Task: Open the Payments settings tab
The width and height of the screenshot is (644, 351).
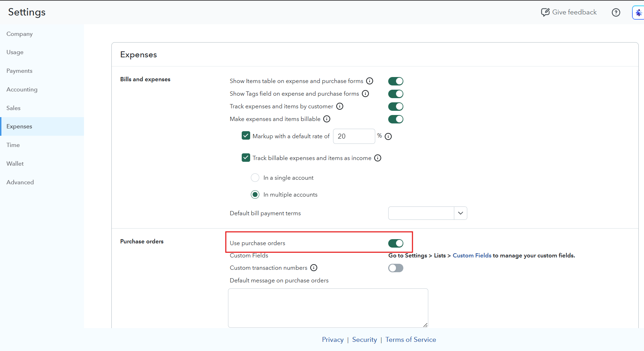Action: click(x=42, y=71)
